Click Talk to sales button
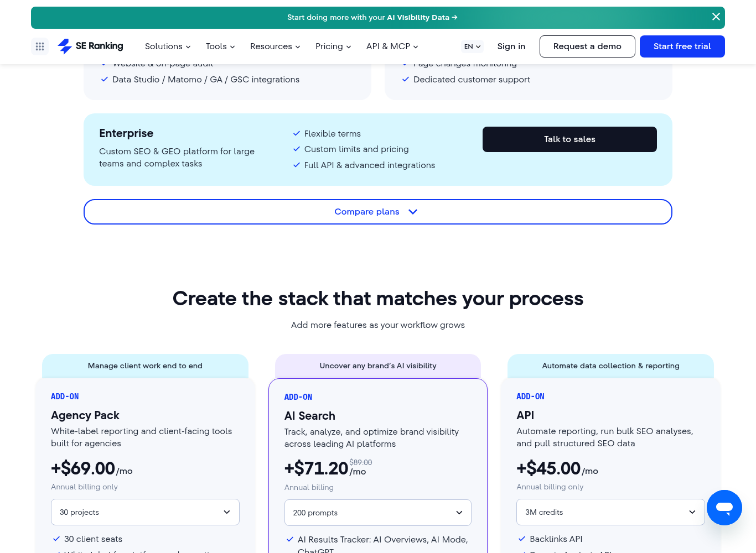Screen dimensions: 756x553 [x=569, y=139]
